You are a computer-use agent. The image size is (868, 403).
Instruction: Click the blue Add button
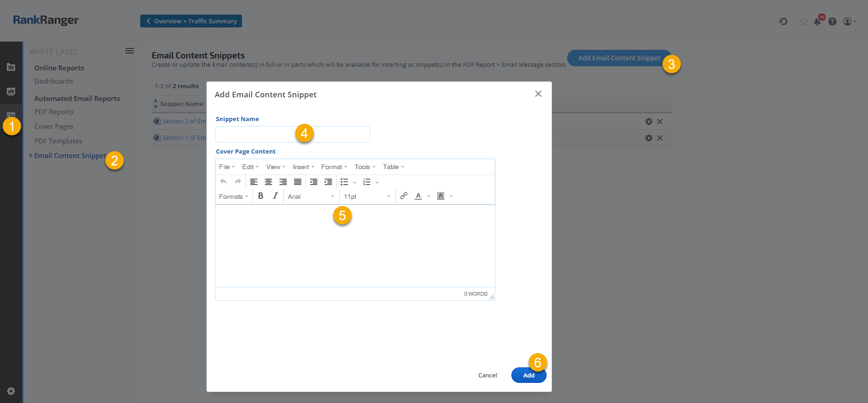(x=528, y=375)
